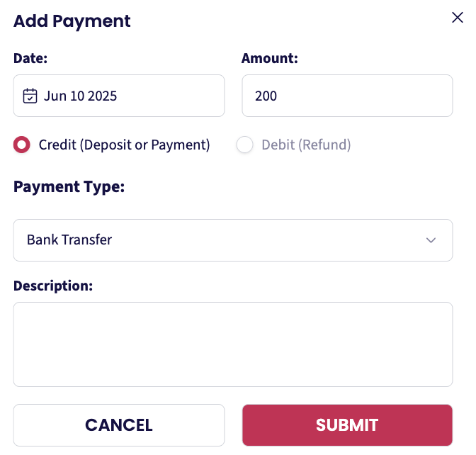Select the Debit radio button circle
Viewport: 476px width, 455px height.
[x=244, y=145]
